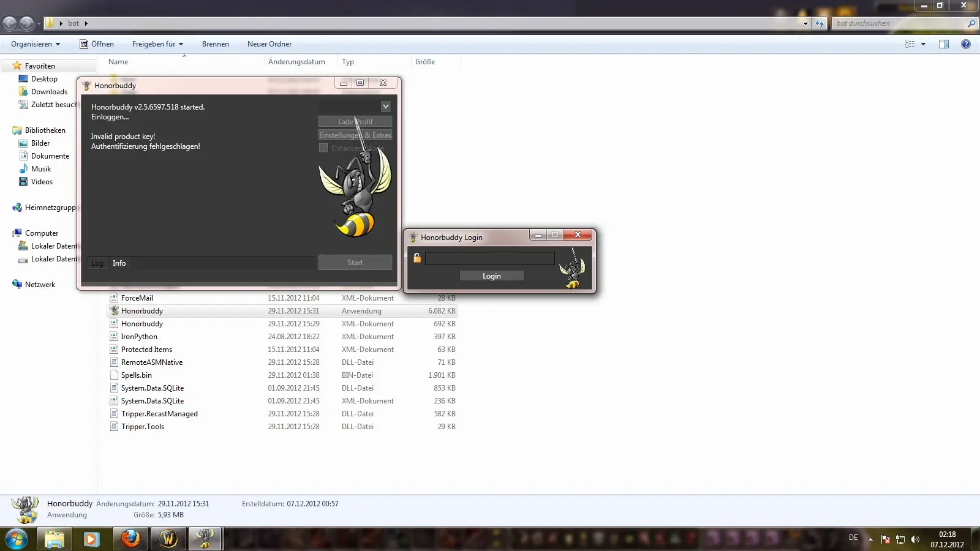This screenshot has width=980, height=551.
Task: Click the Honorbuddy window title bar icon
Action: pyautogui.click(x=87, y=85)
